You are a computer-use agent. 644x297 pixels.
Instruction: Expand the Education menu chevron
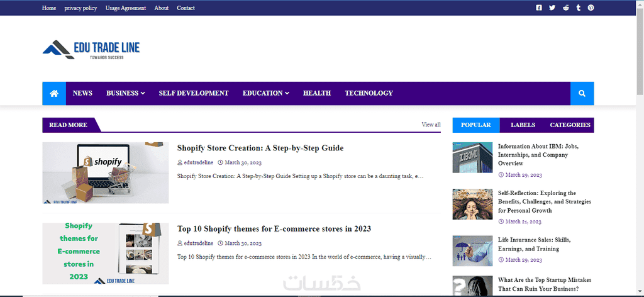pos(287,93)
